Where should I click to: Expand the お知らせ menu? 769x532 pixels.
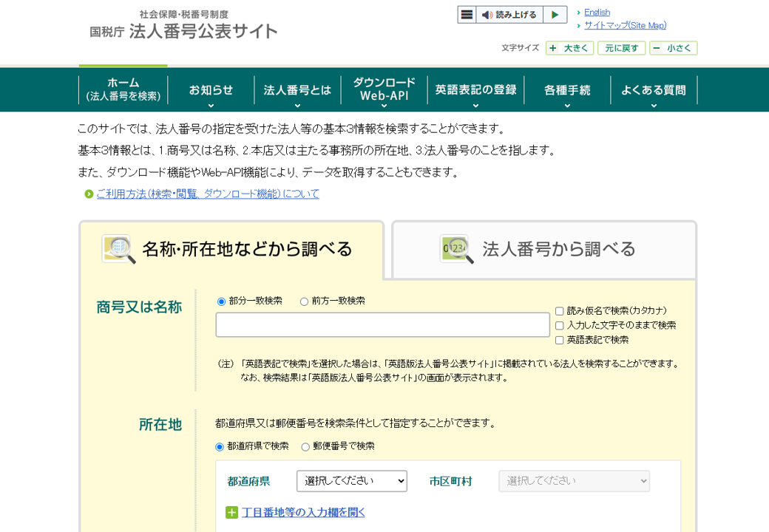211,90
